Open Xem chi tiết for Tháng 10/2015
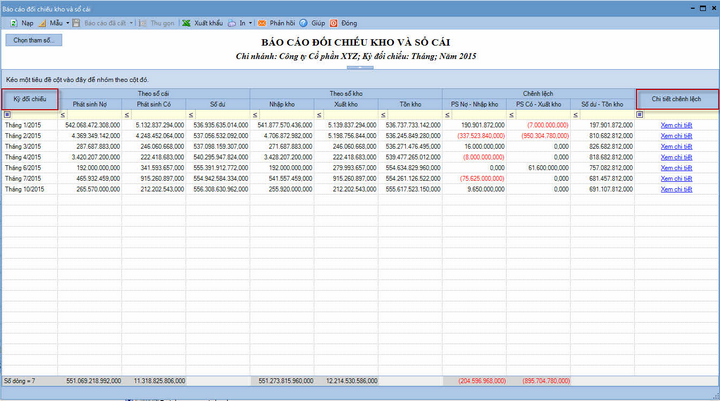720x401 pixels. 676,189
